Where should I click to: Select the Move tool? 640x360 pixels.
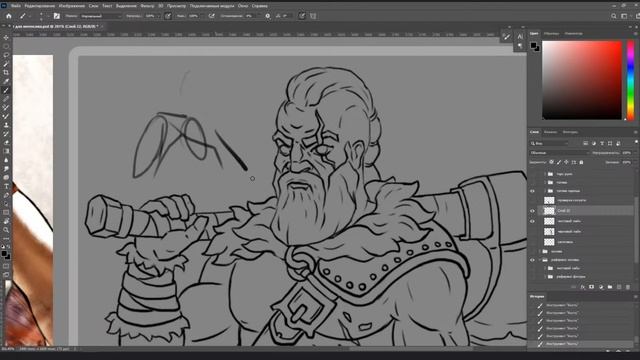[6, 38]
